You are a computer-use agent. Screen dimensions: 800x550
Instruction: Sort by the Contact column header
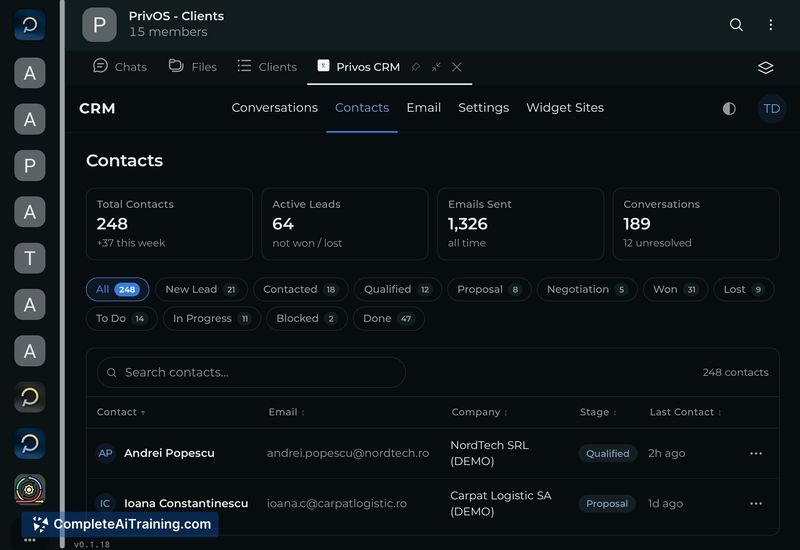(121, 412)
